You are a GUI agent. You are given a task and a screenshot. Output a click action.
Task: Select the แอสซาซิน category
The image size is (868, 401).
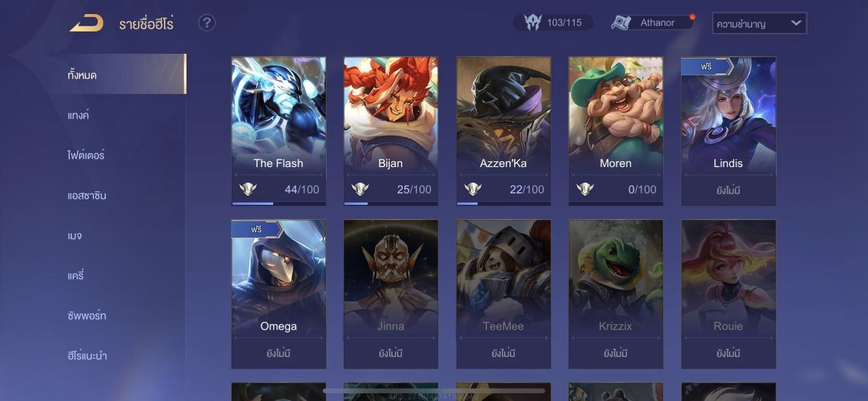(x=87, y=195)
